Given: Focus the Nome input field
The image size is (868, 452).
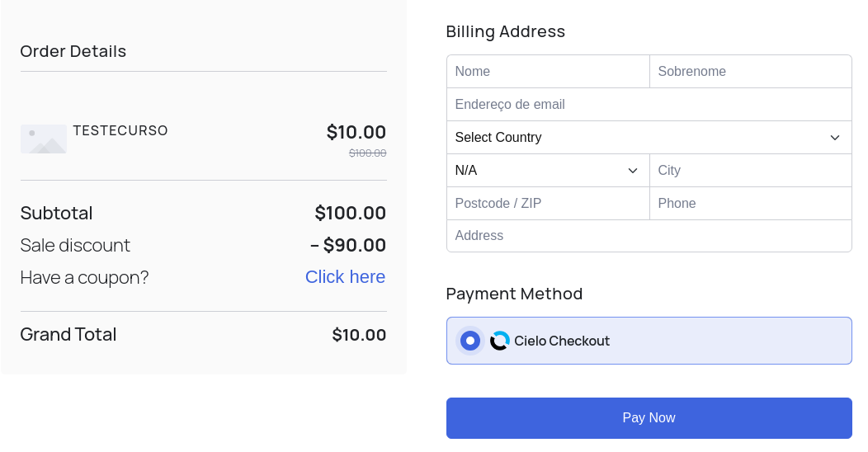Looking at the screenshot, I should point(548,72).
